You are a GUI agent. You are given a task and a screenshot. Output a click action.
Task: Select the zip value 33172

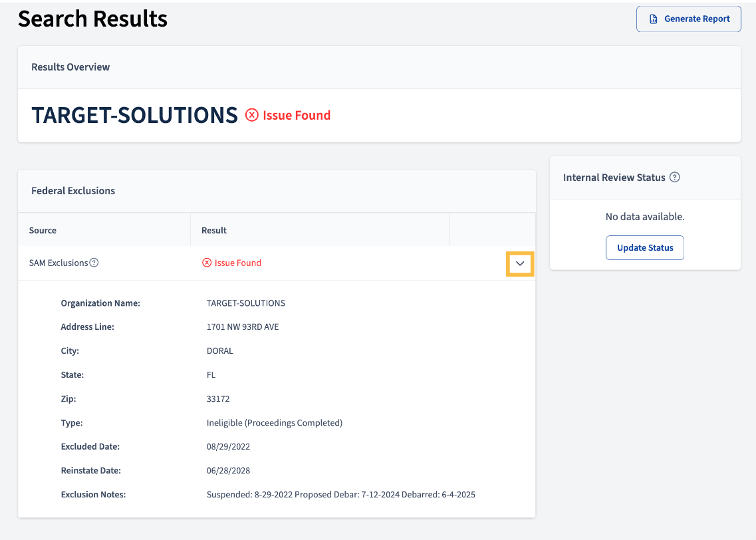click(218, 399)
